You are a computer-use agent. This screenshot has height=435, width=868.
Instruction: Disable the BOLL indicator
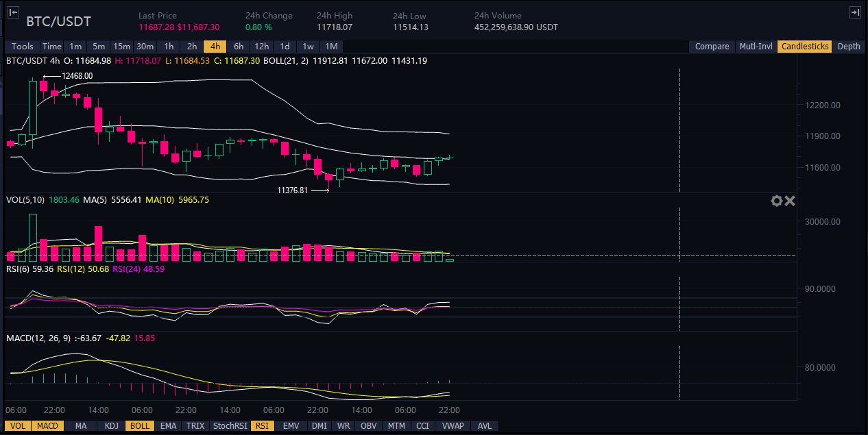pos(140,426)
